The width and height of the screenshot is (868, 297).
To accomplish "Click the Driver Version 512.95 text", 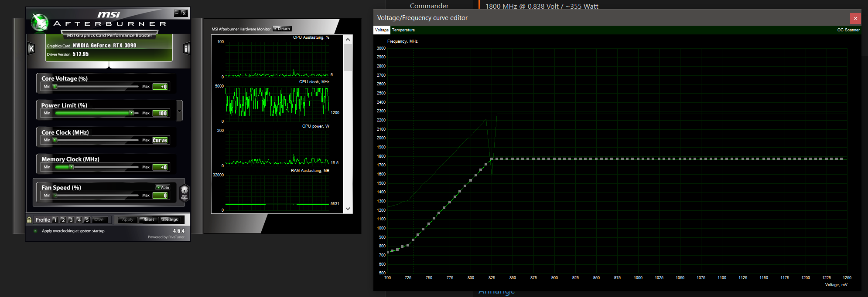I will 68,54.
